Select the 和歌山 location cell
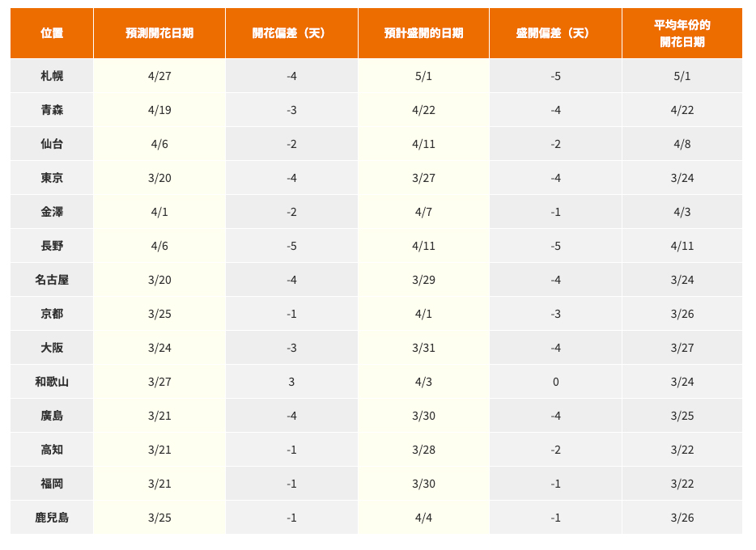 click(x=52, y=382)
